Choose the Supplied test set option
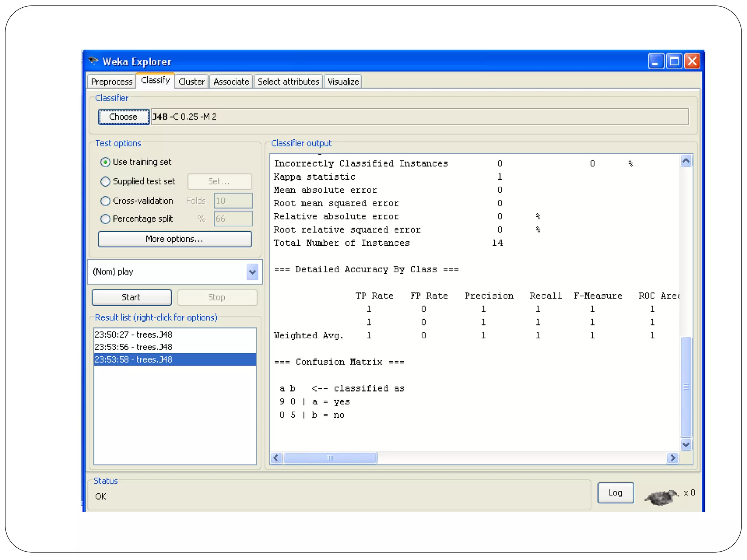The height and width of the screenshot is (560, 747). click(105, 181)
